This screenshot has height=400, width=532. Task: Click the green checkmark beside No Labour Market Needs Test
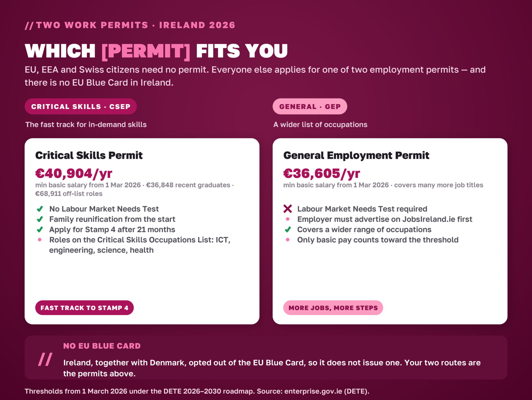[40, 209]
